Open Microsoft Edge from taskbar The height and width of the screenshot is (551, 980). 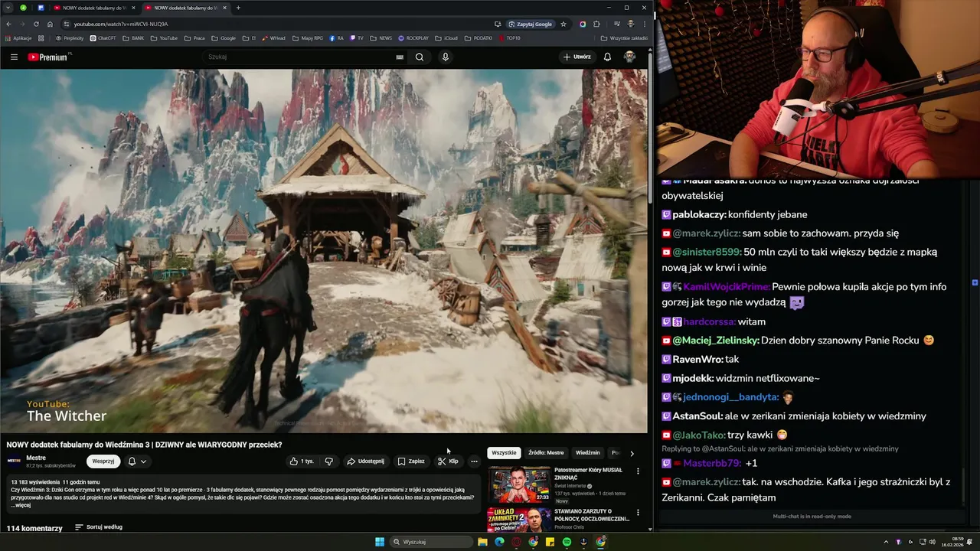(499, 542)
